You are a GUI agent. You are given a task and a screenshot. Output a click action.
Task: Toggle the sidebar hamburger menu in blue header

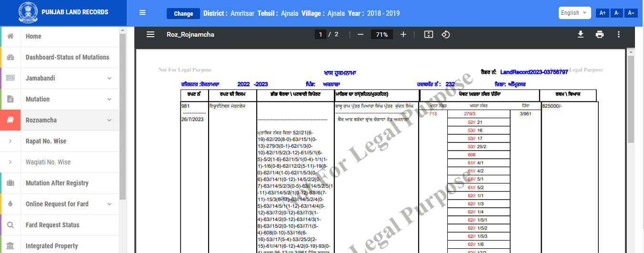click(142, 13)
